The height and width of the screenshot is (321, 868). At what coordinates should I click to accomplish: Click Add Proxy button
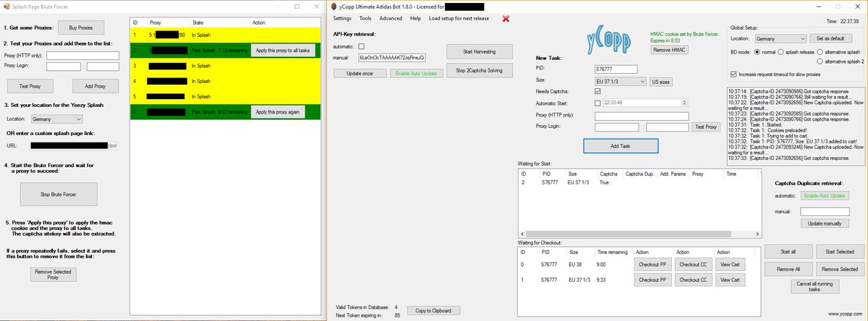pyautogui.click(x=95, y=86)
